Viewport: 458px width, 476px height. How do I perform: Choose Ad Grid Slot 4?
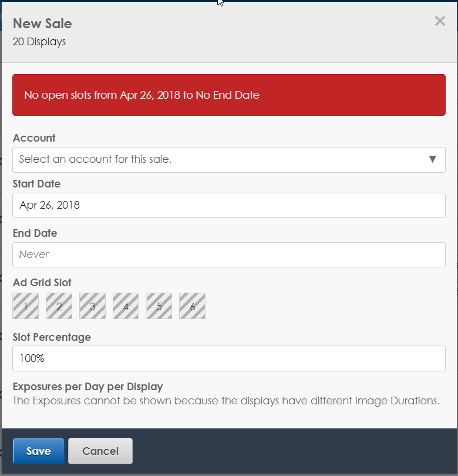(126, 306)
